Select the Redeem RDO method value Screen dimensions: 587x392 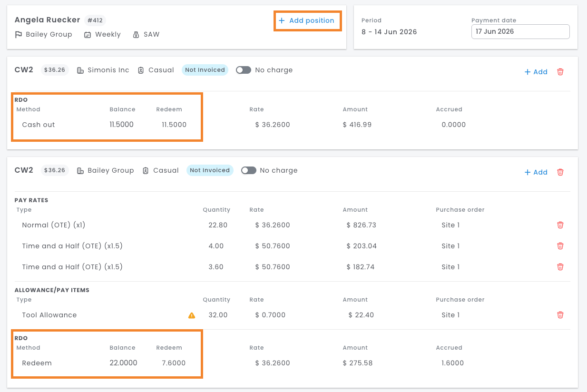pyautogui.click(x=37, y=363)
